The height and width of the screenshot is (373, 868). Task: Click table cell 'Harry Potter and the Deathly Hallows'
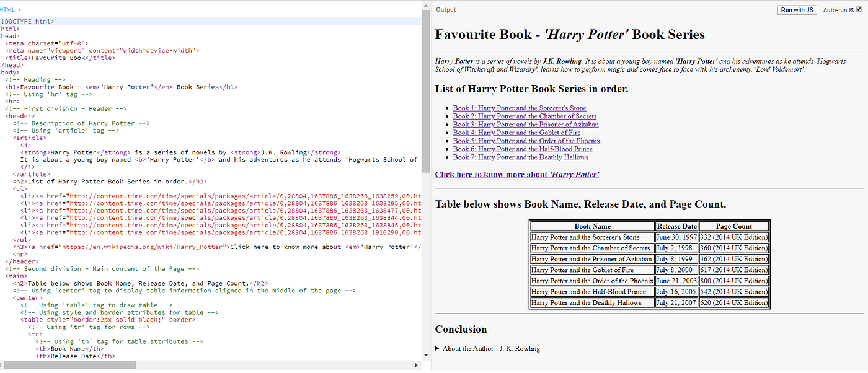tap(593, 302)
